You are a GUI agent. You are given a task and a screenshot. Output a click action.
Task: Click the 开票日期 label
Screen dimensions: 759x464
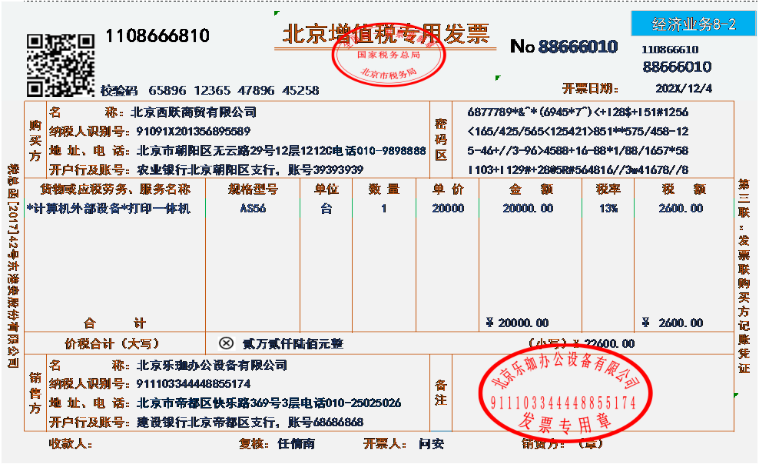590,89
